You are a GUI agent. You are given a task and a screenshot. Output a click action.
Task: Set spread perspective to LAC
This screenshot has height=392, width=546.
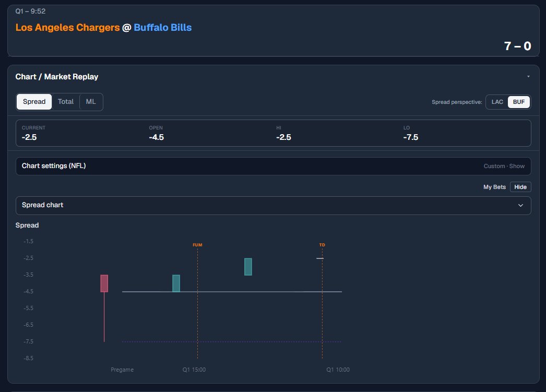497,102
